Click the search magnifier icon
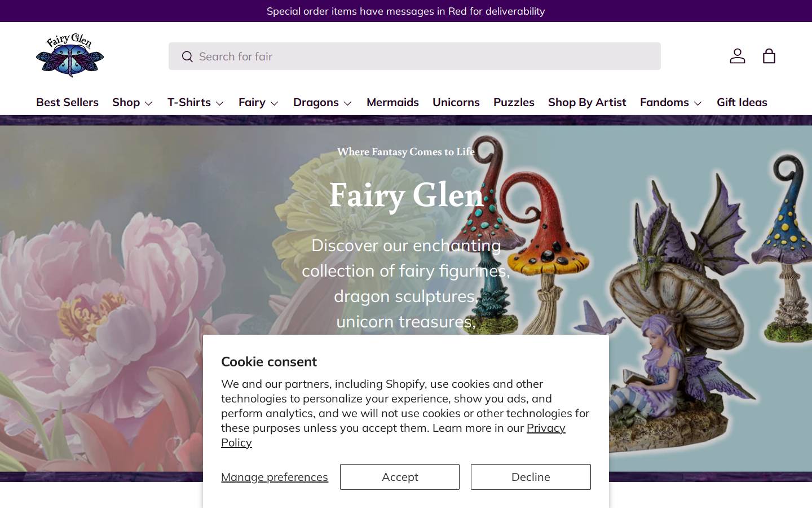 [x=187, y=56]
